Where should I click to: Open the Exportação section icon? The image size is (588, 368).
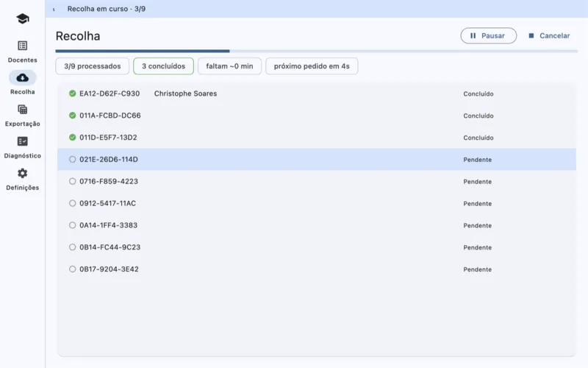[23, 109]
